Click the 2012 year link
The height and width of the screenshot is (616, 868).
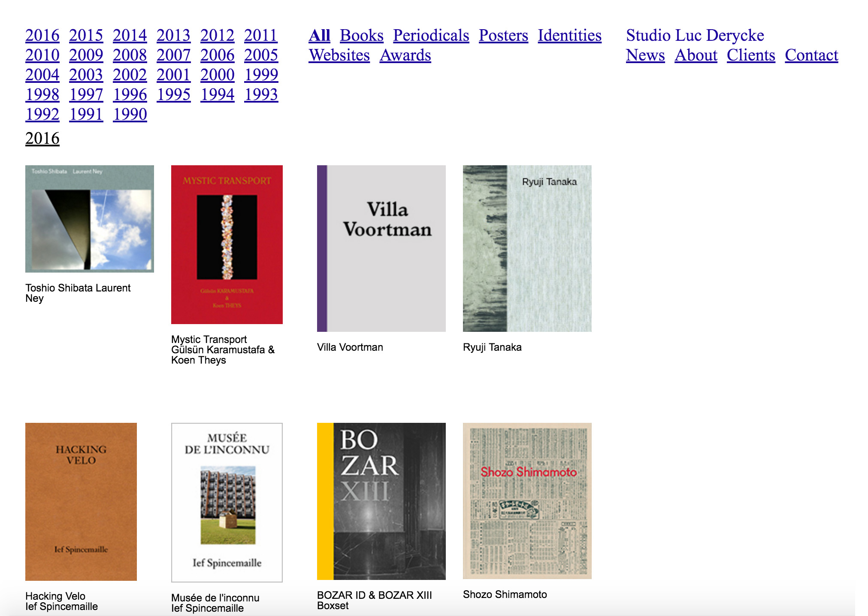[218, 35]
